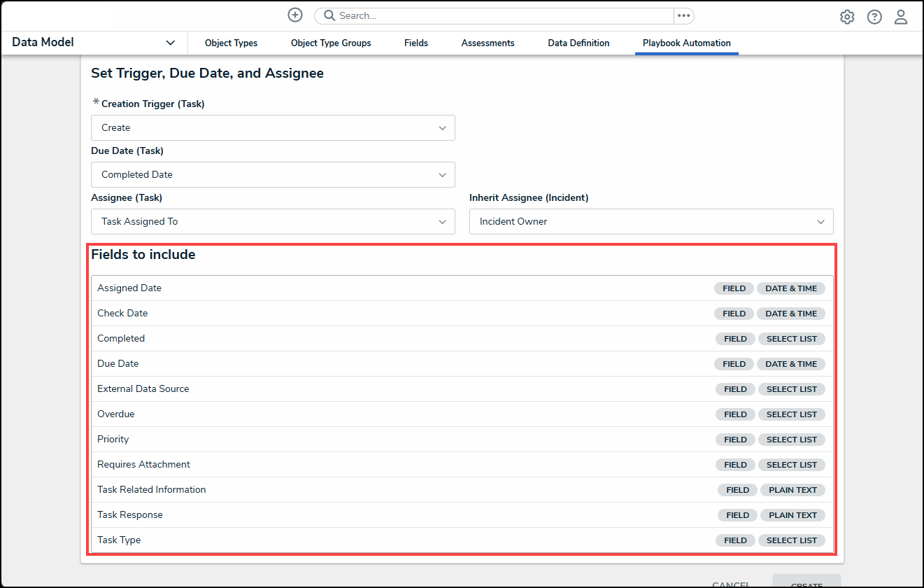This screenshot has width=924, height=588.
Task: Select the Completed field row
Action: point(462,339)
